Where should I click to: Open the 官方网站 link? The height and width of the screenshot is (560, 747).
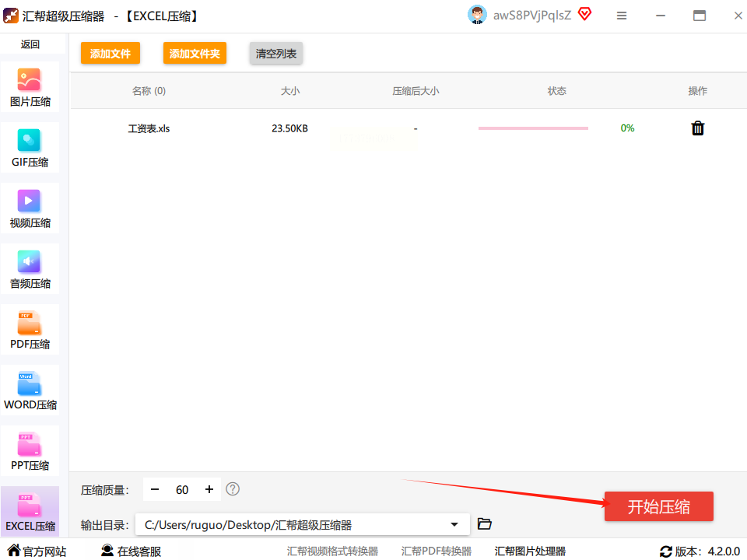click(x=37, y=551)
